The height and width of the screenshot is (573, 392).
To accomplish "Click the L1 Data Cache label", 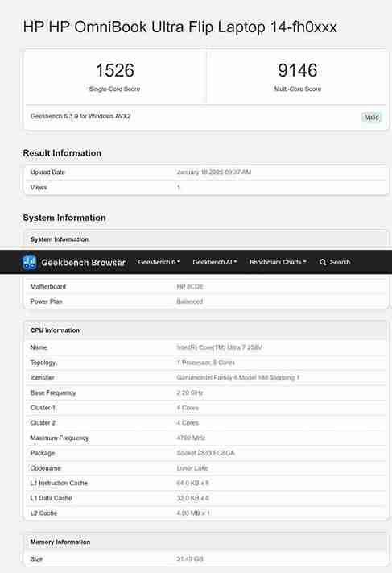I will [51, 498].
